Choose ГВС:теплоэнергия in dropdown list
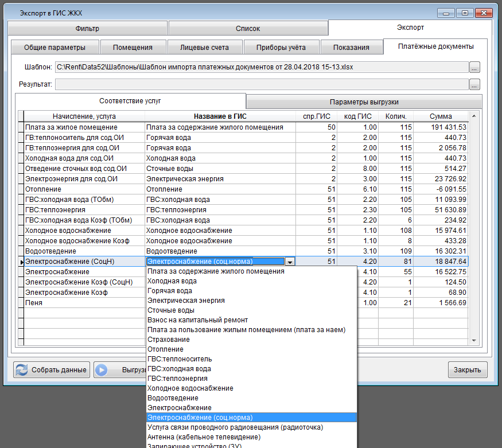 [x=251, y=379]
